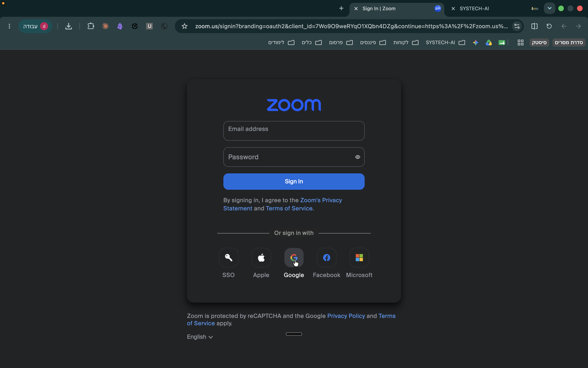Open the Google Drive bookmark

tap(489, 43)
